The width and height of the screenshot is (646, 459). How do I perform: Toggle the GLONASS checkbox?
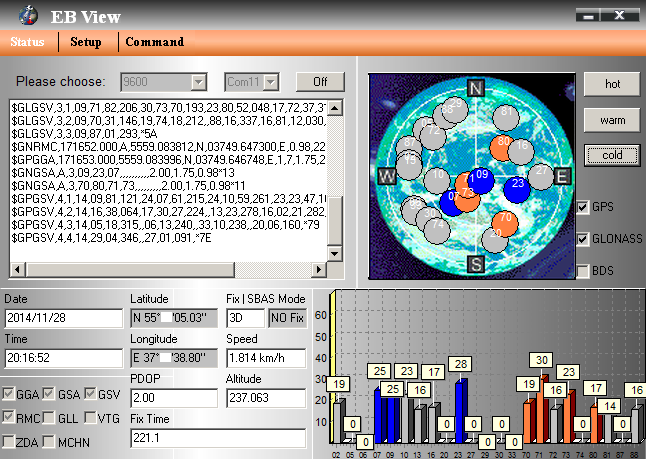[x=584, y=239]
